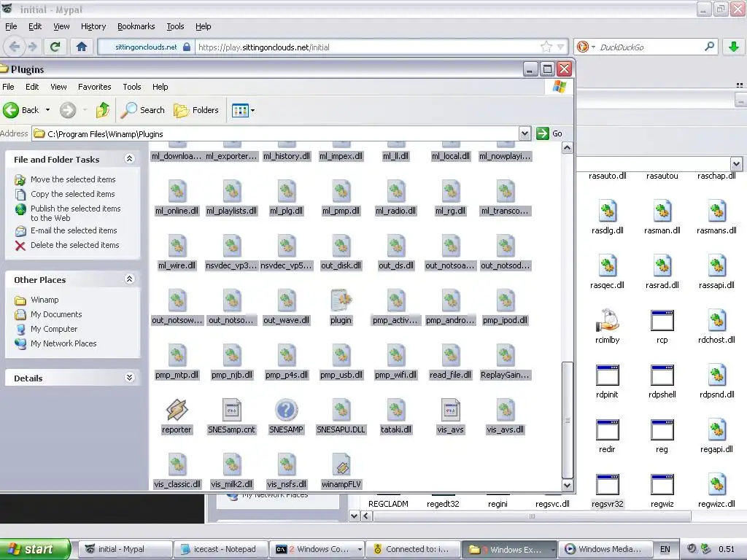Select the plugin settings file icon
Viewport: 747px width, 560px height.
[341, 300]
